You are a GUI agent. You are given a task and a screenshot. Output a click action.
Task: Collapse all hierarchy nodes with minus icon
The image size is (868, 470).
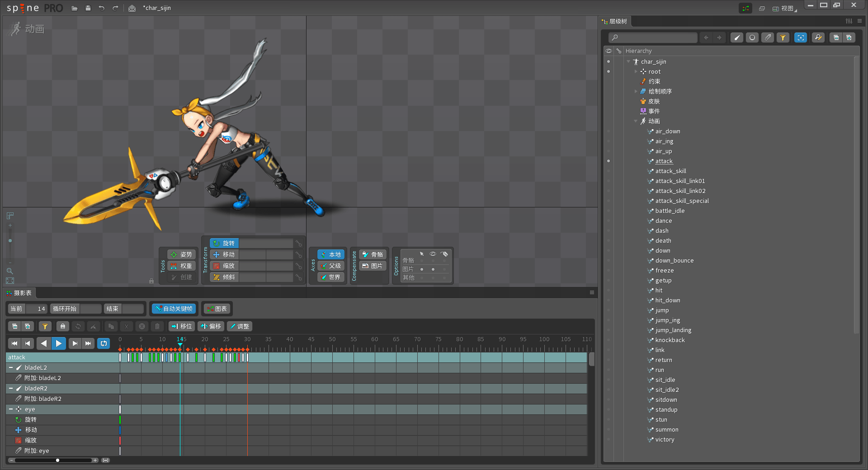tap(836, 38)
